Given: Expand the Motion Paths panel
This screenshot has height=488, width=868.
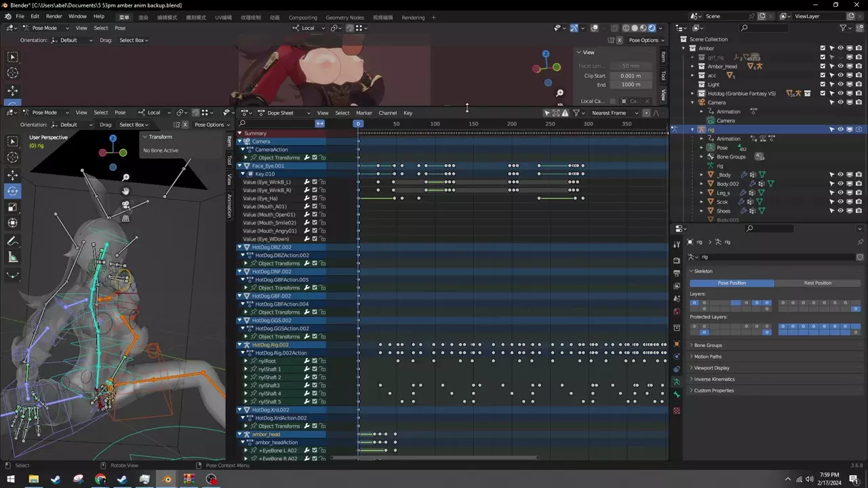Looking at the screenshot, I should click(707, 357).
